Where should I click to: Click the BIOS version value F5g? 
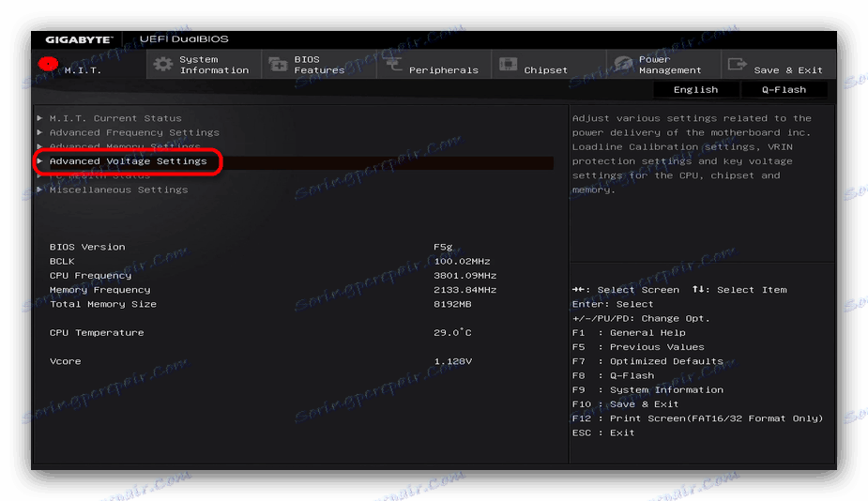click(x=443, y=247)
